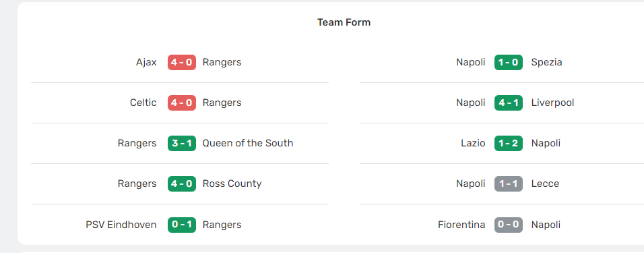The width and height of the screenshot is (644, 253).
Task: Select the Lecce team name
Action: (545, 184)
